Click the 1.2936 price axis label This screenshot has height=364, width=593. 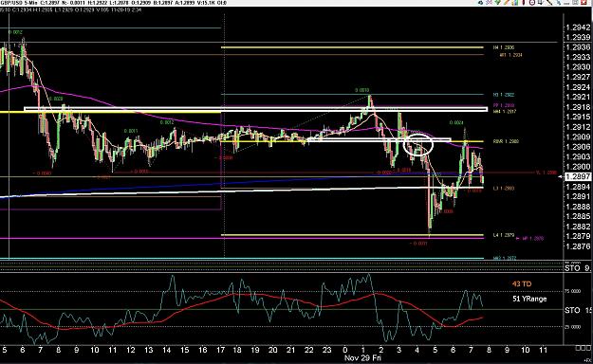coord(578,47)
